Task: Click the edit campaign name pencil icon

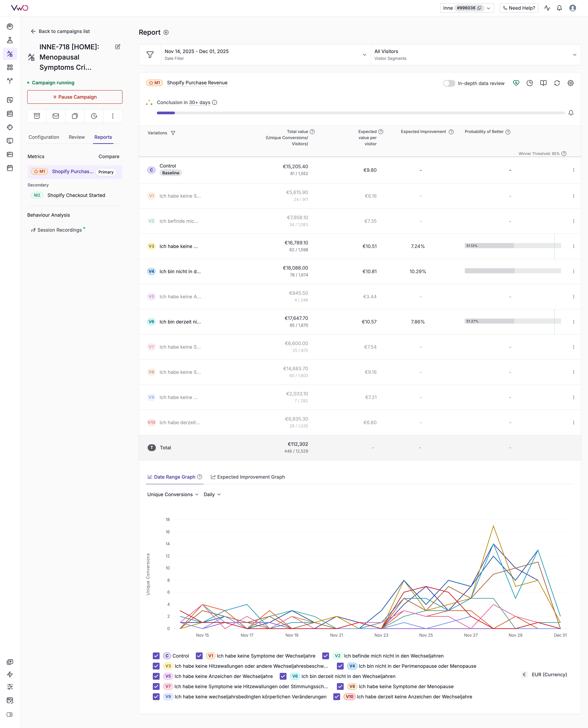Action: coord(118,47)
